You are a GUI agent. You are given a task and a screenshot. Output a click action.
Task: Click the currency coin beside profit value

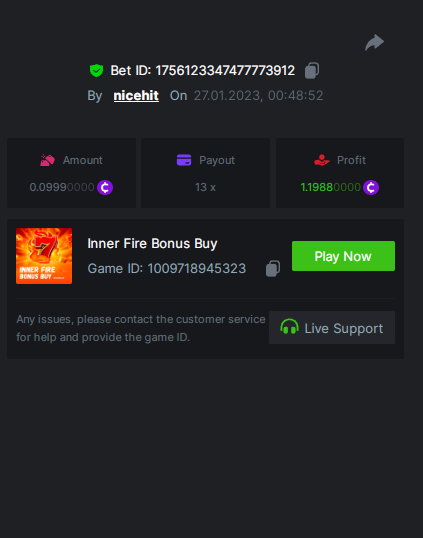point(371,187)
